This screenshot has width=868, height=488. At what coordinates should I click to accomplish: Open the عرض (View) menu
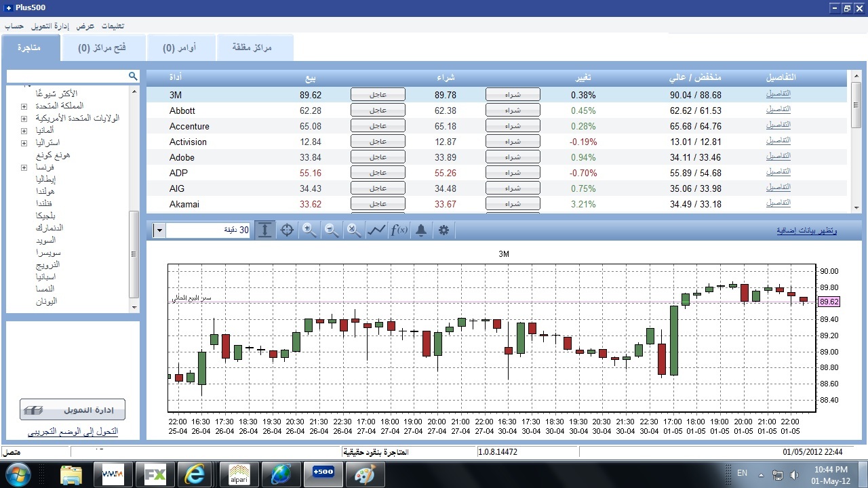[85, 26]
